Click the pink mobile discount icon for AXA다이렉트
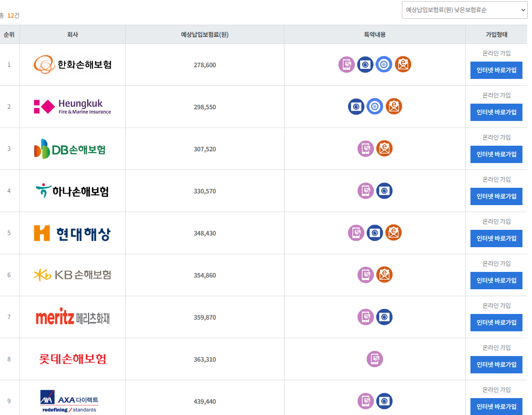Image resolution: width=532 pixels, height=415 pixels. (x=366, y=401)
